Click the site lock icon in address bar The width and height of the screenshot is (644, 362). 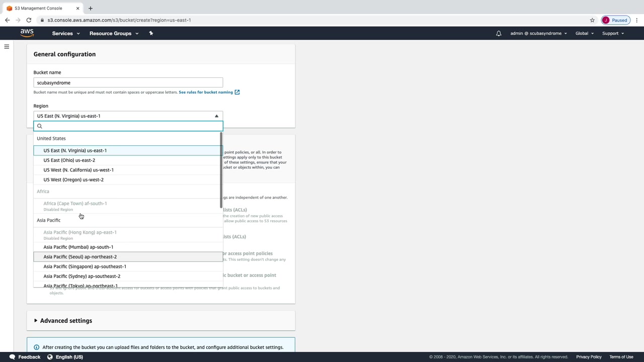(x=42, y=20)
